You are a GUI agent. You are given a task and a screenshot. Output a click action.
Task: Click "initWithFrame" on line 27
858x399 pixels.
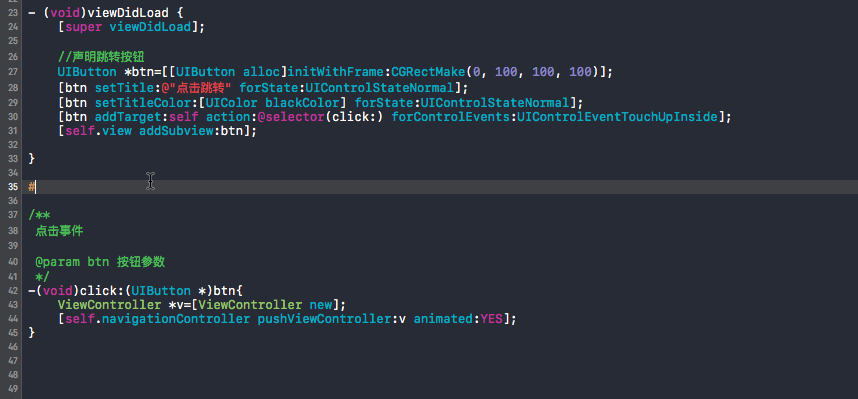[336, 72]
